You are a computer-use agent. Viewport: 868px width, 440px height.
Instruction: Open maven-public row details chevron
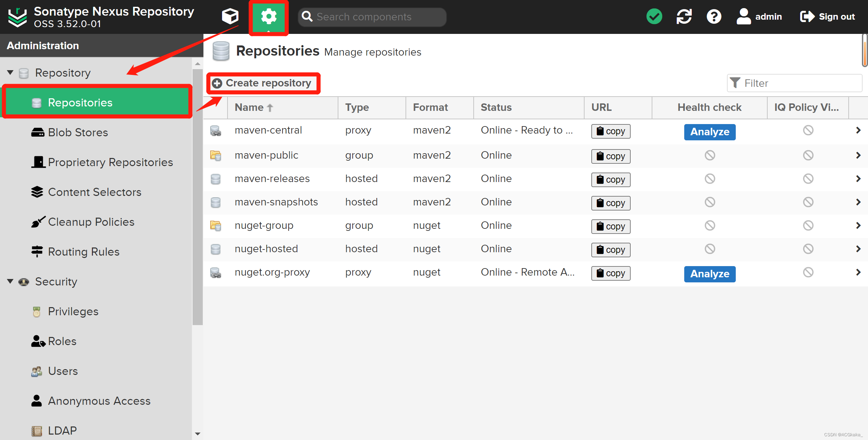click(858, 155)
